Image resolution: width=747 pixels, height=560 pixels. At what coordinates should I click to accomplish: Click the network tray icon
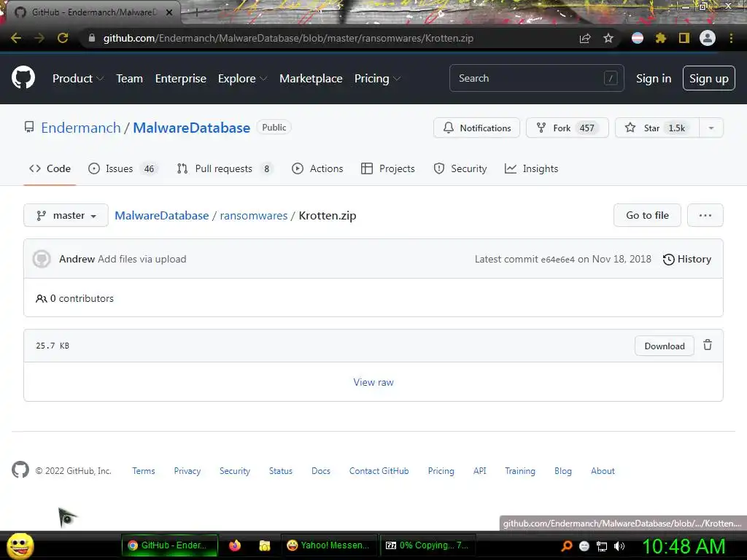(x=602, y=546)
